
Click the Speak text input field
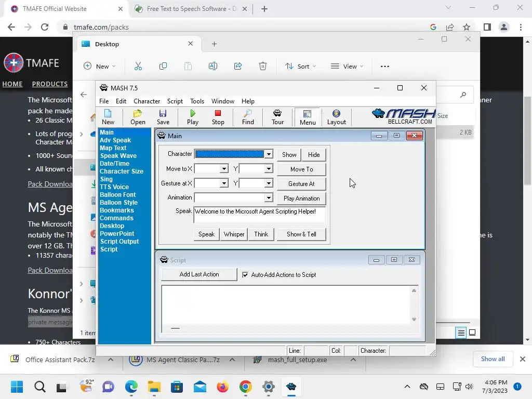260,215
